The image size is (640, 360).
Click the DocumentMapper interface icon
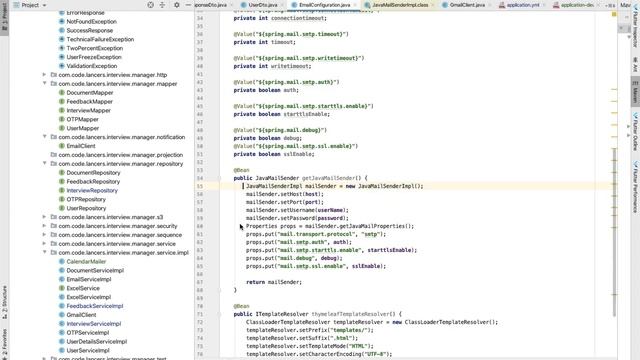[x=62, y=93]
